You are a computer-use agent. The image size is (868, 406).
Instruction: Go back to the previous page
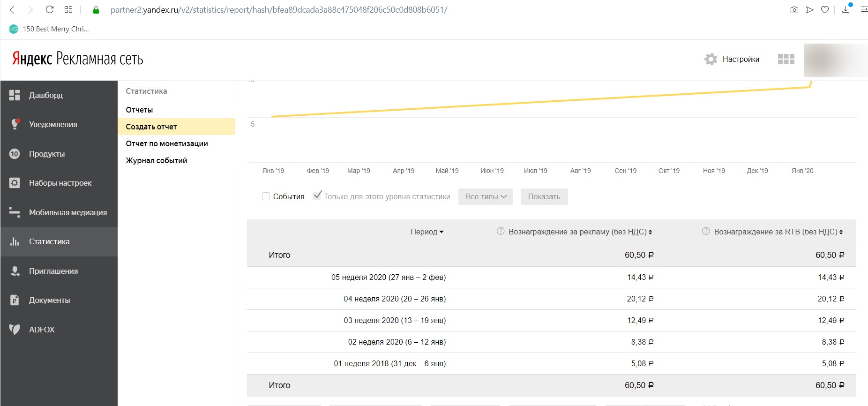tap(12, 10)
